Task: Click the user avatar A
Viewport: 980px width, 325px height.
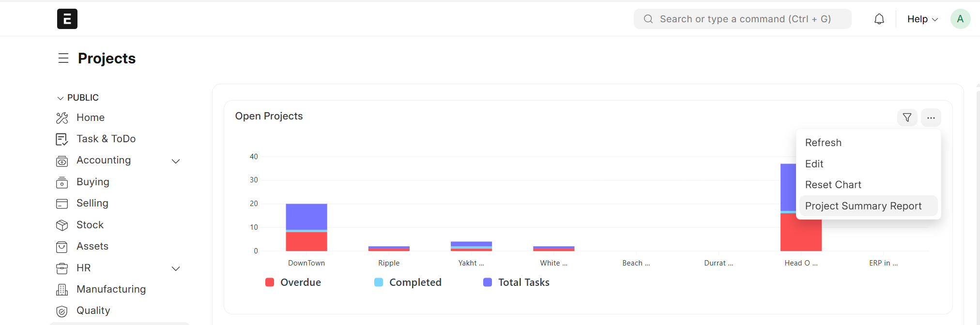Action: point(960,19)
